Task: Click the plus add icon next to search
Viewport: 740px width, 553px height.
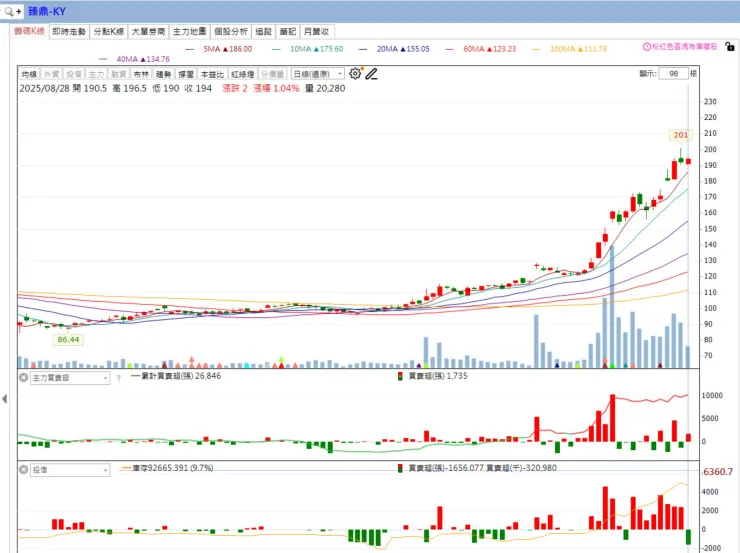Action: (x=18, y=11)
